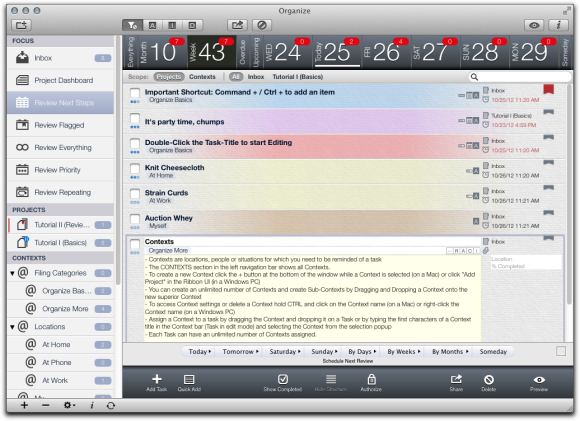
Task: Toggle Show Completed in bottom toolbar
Action: coord(283,383)
